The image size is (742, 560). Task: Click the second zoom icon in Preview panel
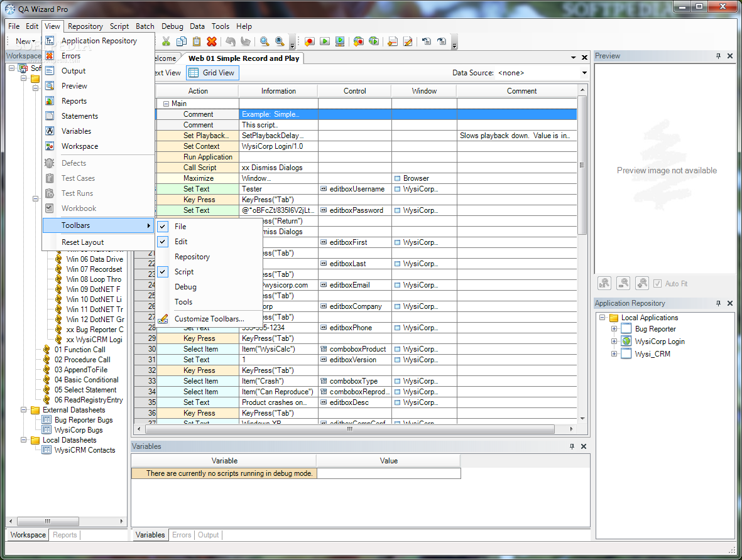tap(623, 283)
